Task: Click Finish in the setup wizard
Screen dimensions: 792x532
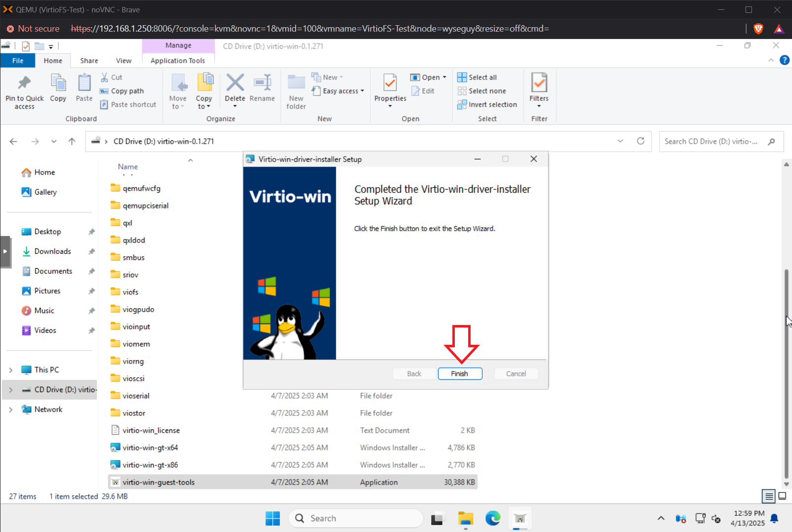Action: (459, 373)
